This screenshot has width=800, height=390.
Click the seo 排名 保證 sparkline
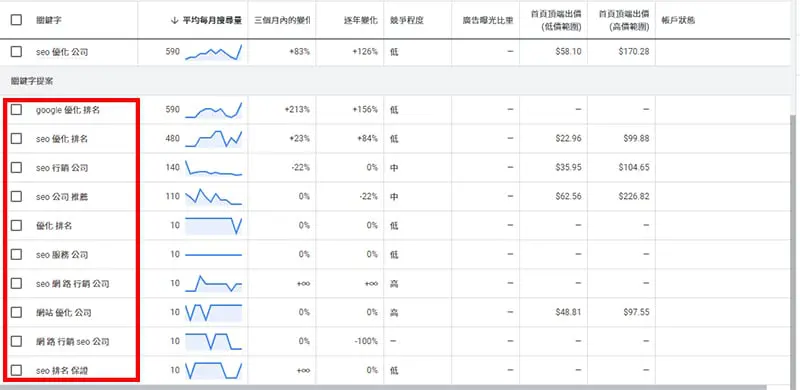213,371
